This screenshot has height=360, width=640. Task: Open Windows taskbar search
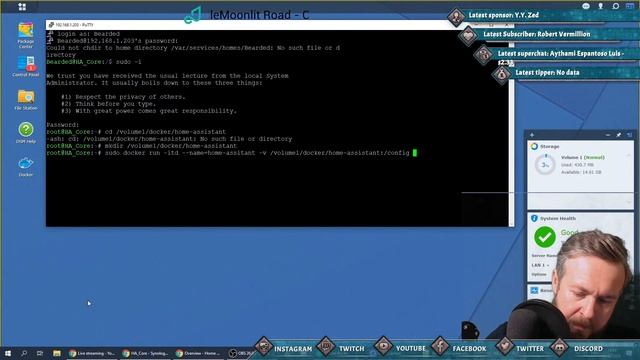pyautogui.click(x=24, y=353)
